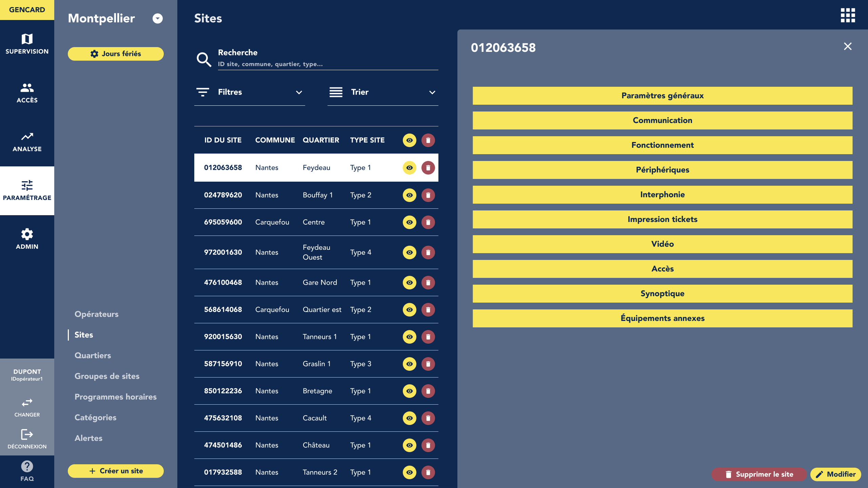Click Créer un site button
This screenshot has width=868, height=488.
click(x=115, y=471)
